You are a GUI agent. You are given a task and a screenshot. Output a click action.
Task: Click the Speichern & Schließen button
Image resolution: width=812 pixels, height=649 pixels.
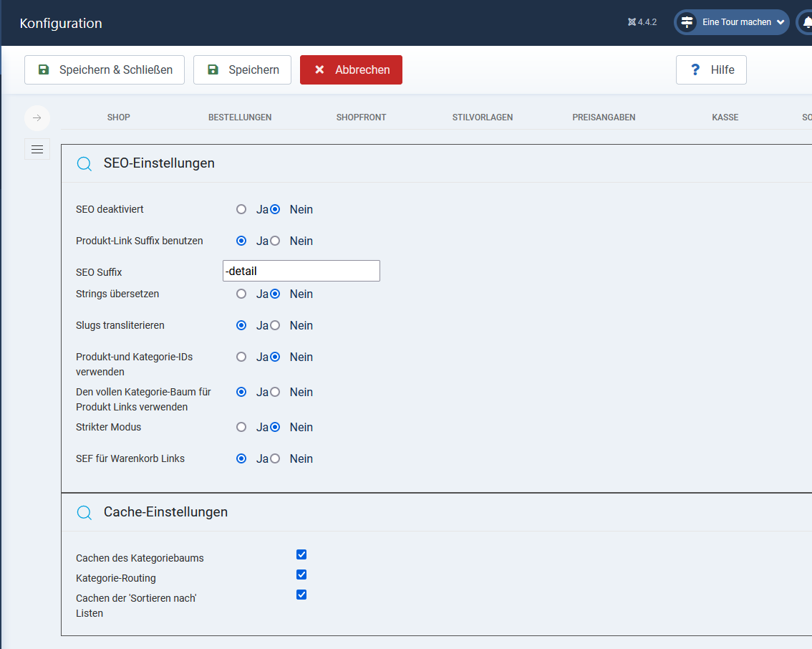tap(105, 70)
